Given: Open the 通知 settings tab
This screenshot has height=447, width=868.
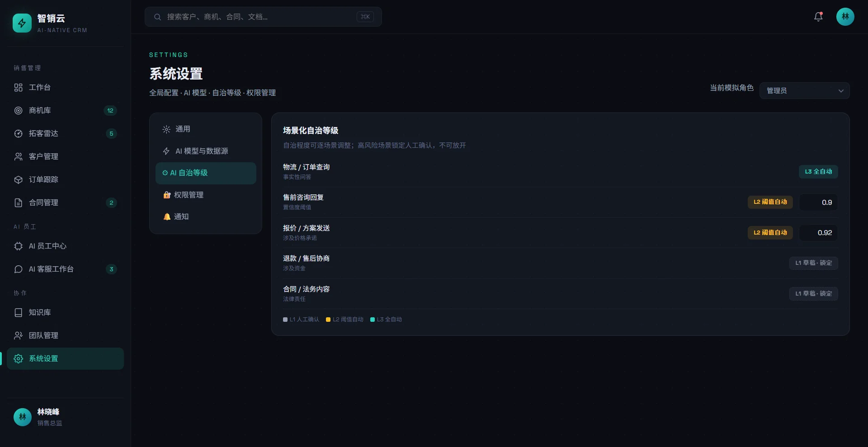Looking at the screenshot, I should click(x=206, y=216).
